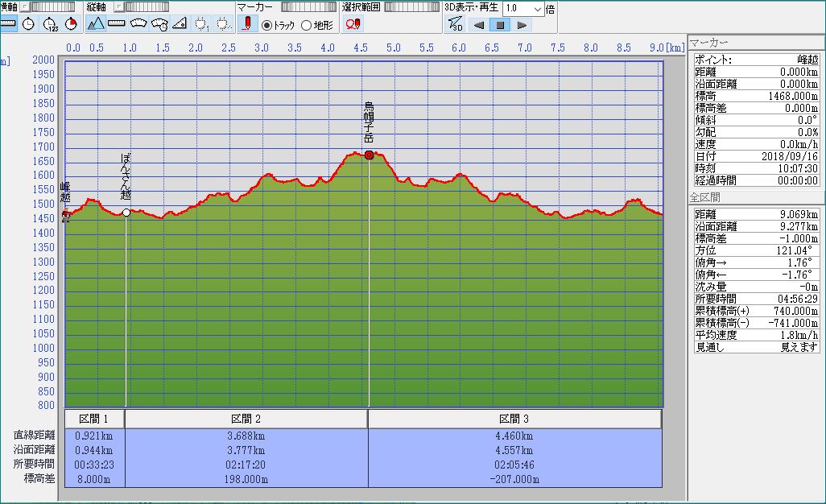Select the 区間 2 section header
The height and width of the screenshot is (504, 826).
pos(246,419)
